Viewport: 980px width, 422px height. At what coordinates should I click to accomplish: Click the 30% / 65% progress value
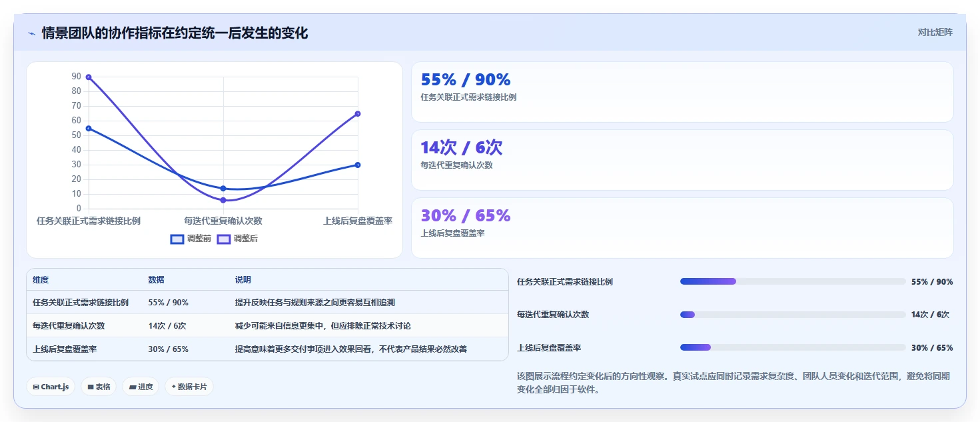pos(932,348)
